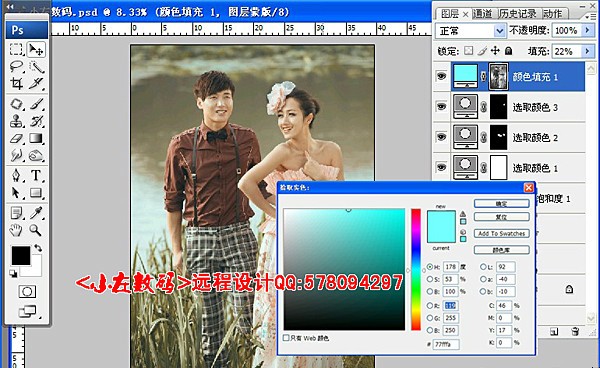Switch to the 动作 actions tab

pos(553,14)
